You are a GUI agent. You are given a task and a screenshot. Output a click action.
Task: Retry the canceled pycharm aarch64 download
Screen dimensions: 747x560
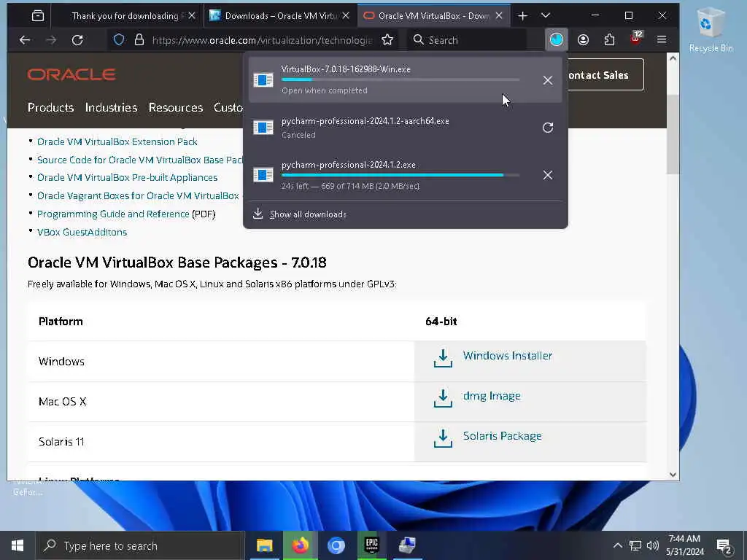tap(548, 128)
